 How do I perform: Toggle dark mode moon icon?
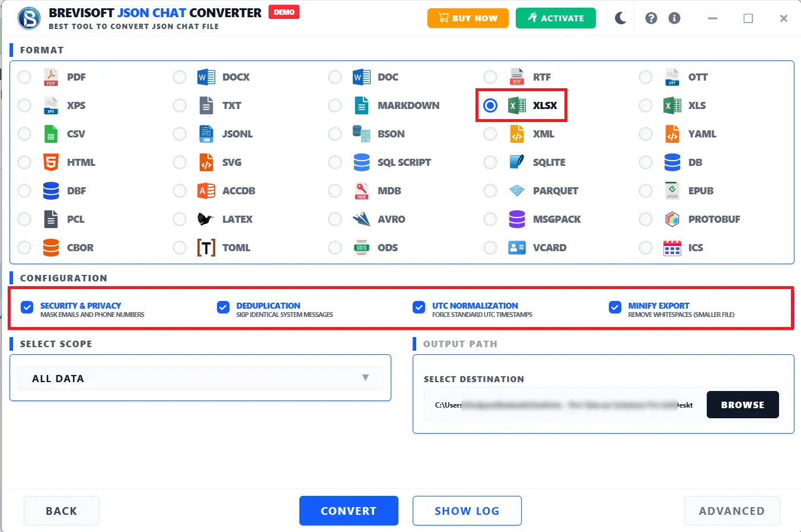coord(621,18)
